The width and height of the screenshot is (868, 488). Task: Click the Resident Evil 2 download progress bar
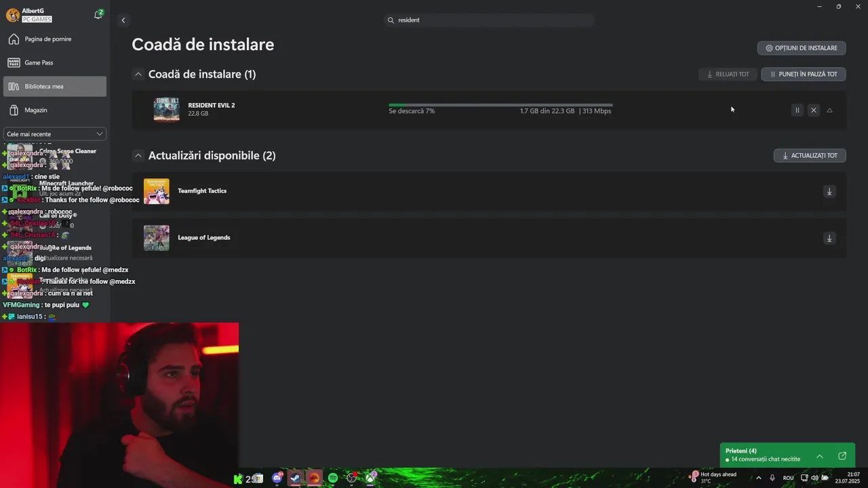pos(500,105)
